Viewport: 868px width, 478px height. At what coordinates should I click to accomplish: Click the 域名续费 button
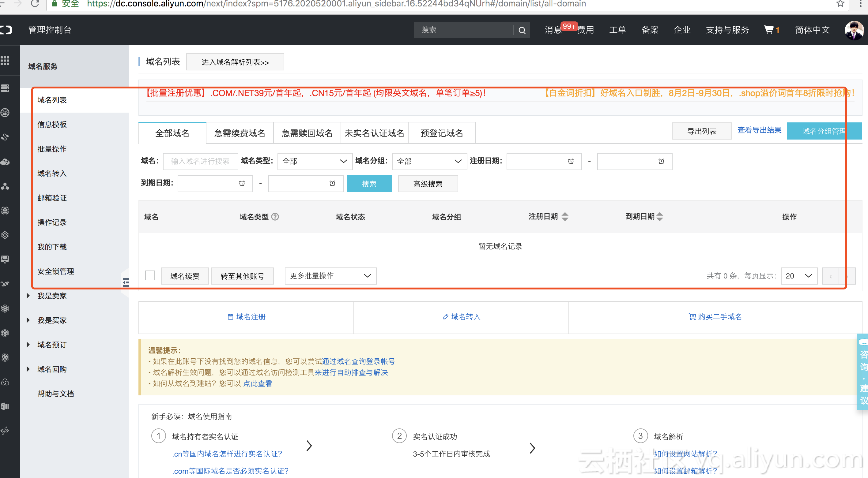click(x=185, y=276)
